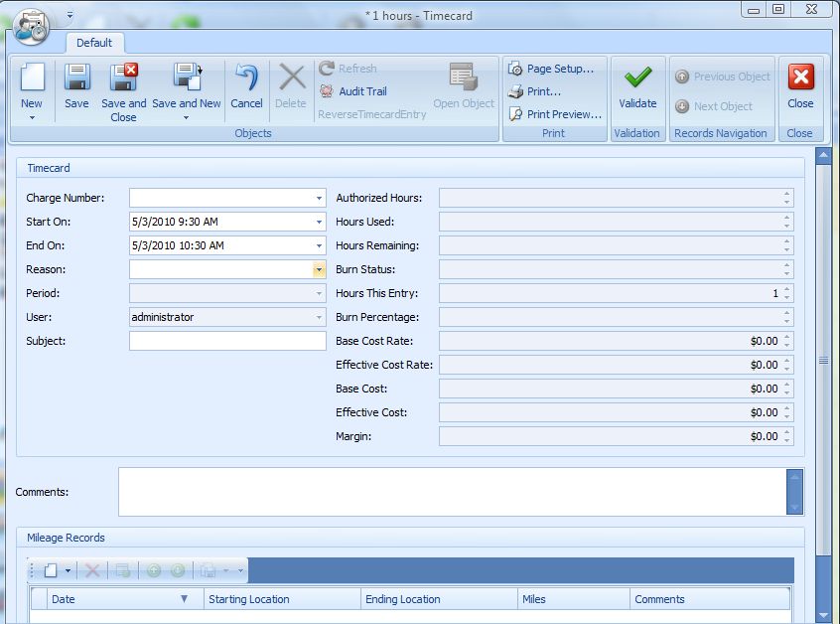Screen dimensions: 840x624
Task: Click inside the Comments text area
Action: (x=452, y=492)
